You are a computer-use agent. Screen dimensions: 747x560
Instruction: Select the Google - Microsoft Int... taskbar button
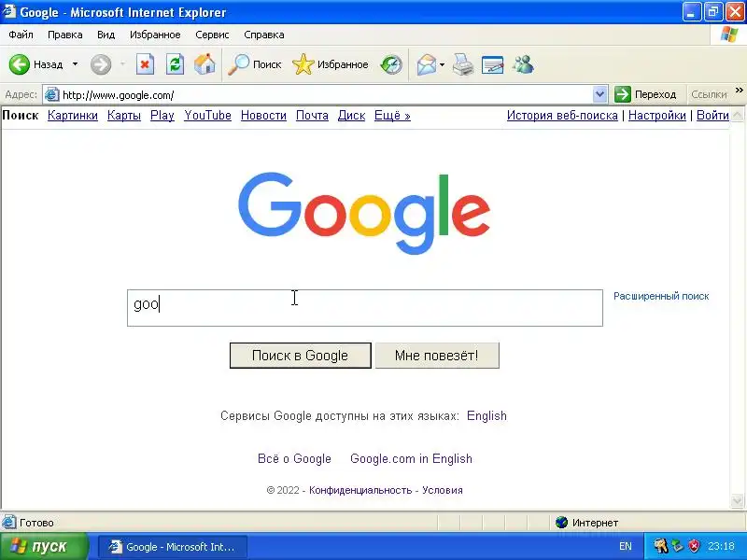[173, 547]
